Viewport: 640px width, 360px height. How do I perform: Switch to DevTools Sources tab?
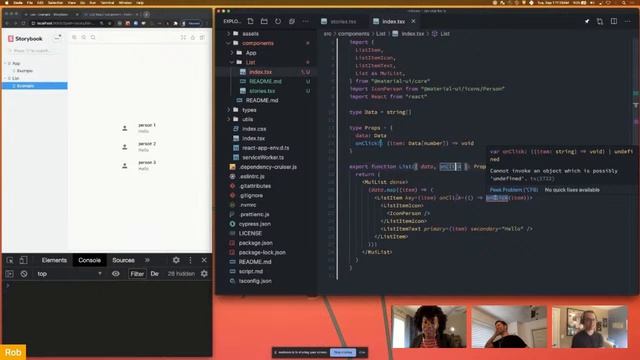tap(123, 260)
